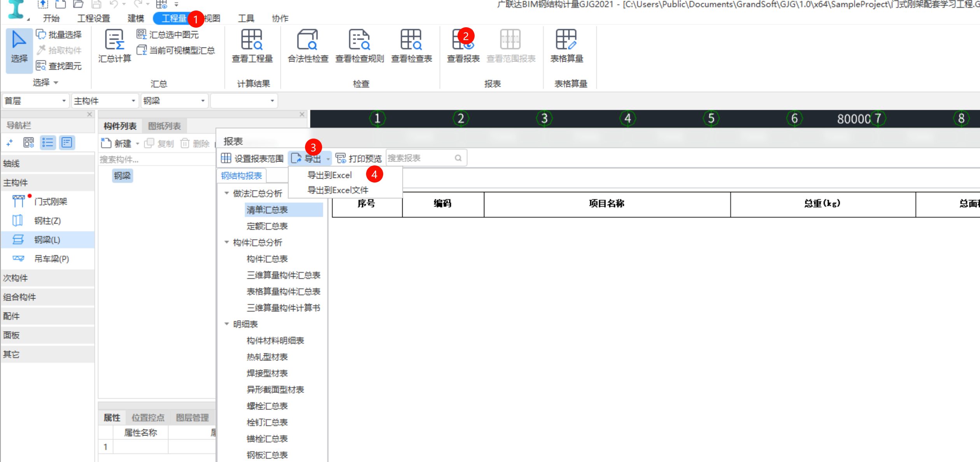Click 当前可视模型汇总 button
The height and width of the screenshot is (462, 980).
[175, 50]
